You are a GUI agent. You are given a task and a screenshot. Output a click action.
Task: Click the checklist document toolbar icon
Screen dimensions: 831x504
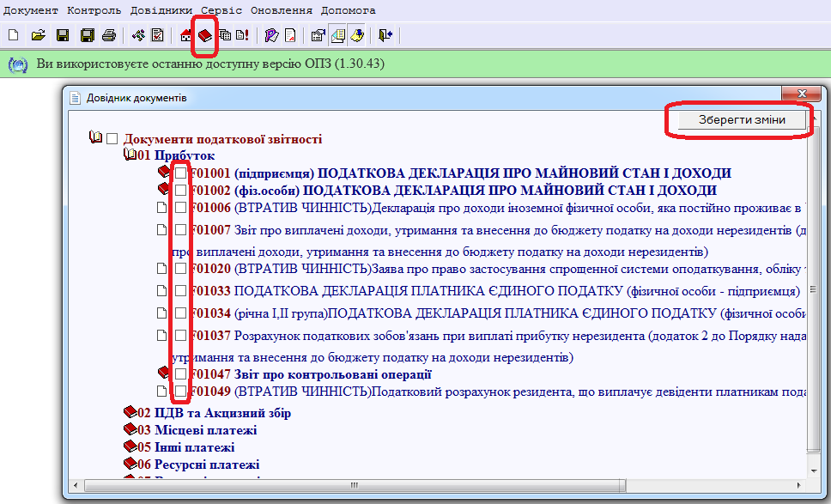coord(157,35)
